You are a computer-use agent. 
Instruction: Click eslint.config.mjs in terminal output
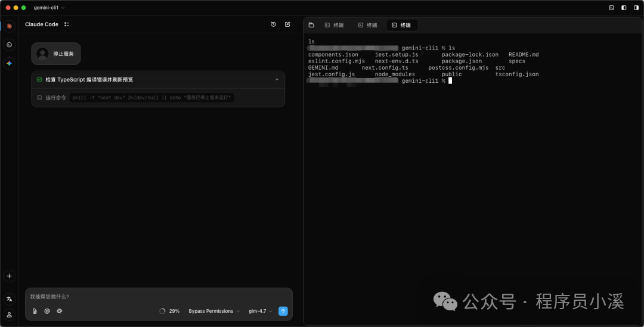coord(336,61)
